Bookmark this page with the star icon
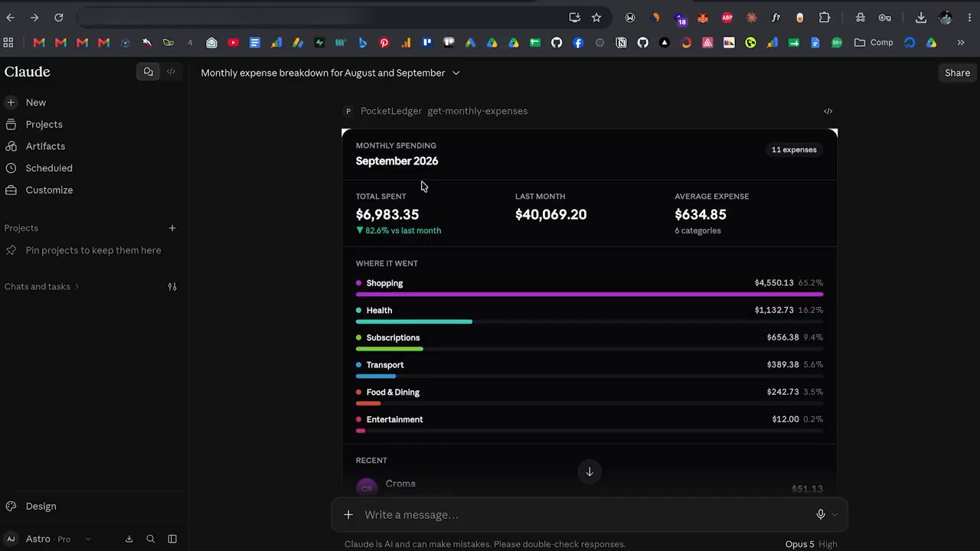The image size is (980, 551). [x=596, y=18]
